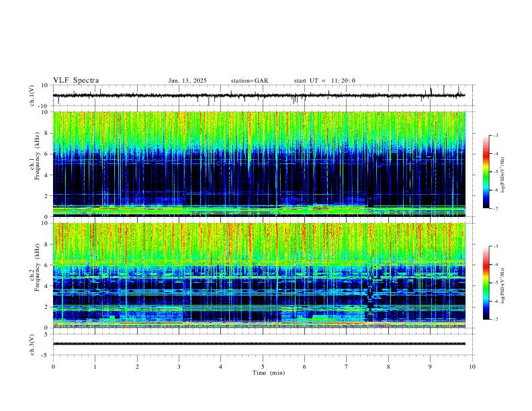The width and height of the screenshot is (532, 411).
Task: Click the date "Jun. 13, 2025"
Action: (187, 81)
